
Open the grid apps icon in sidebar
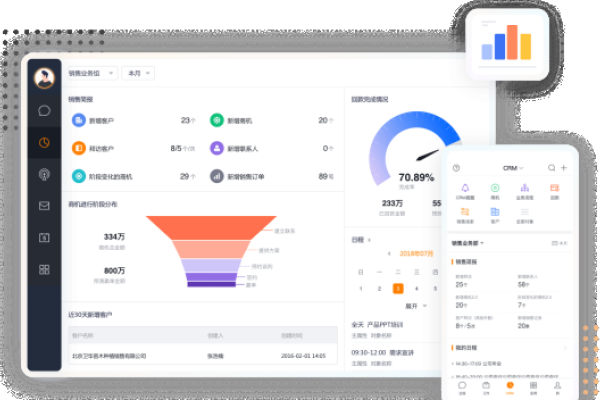pos(44,269)
